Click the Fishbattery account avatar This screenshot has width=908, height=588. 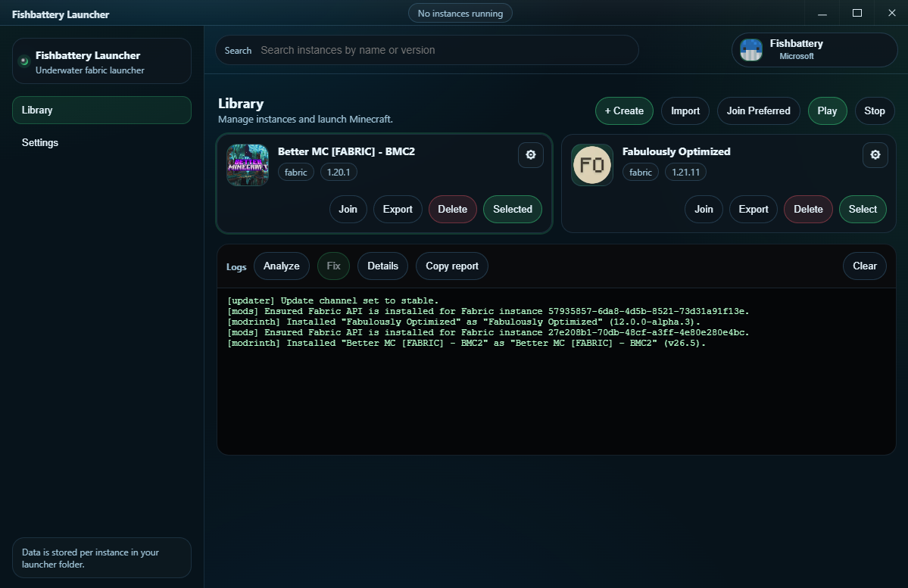pyautogui.click(x=751, y=50)
